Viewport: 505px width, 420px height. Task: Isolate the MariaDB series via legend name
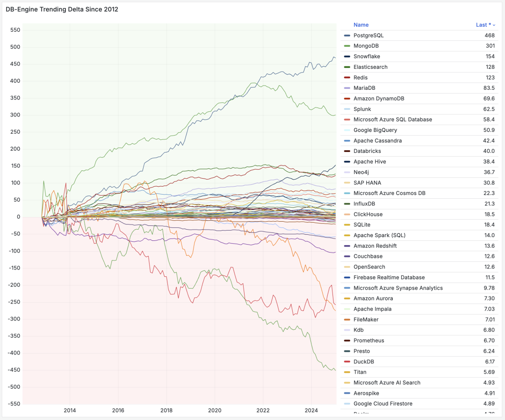point(364,88)
